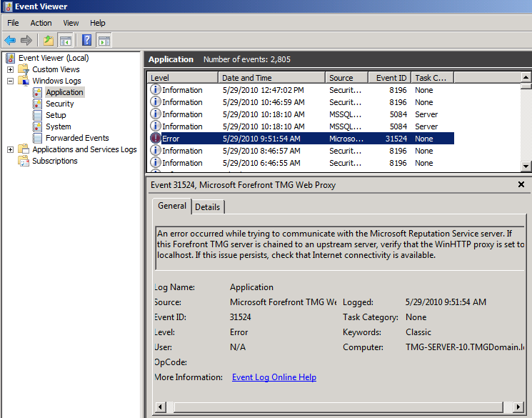Screen dimensions: 532x418
Task: Select Subscriptions in the tree
Action: coord(54,161)
